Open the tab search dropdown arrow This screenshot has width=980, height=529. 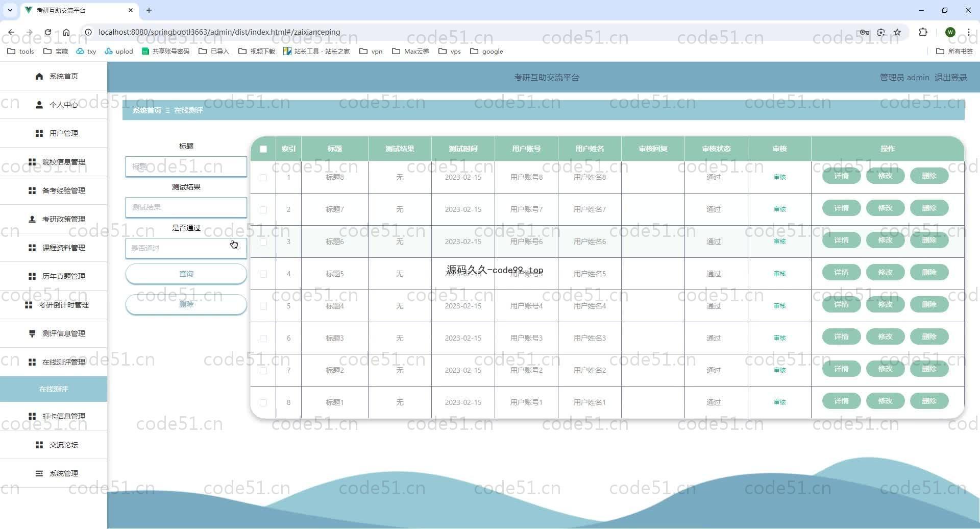pyautogui.click(x=10, y=10)
